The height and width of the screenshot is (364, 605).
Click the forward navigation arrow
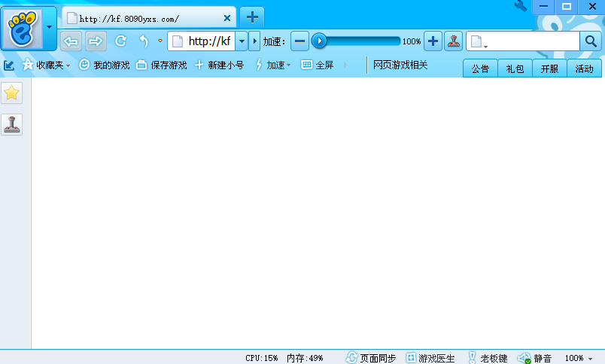click(x=96, y=41)
